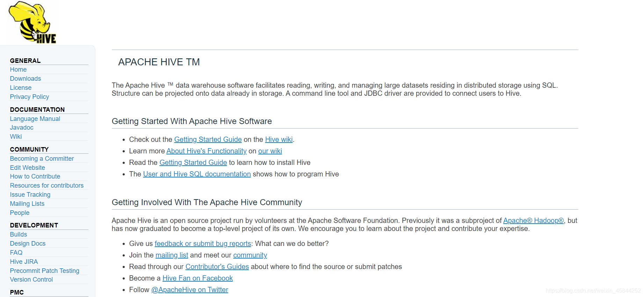Click Getting Started Guide for installing Hive

(x=193, y=162)
